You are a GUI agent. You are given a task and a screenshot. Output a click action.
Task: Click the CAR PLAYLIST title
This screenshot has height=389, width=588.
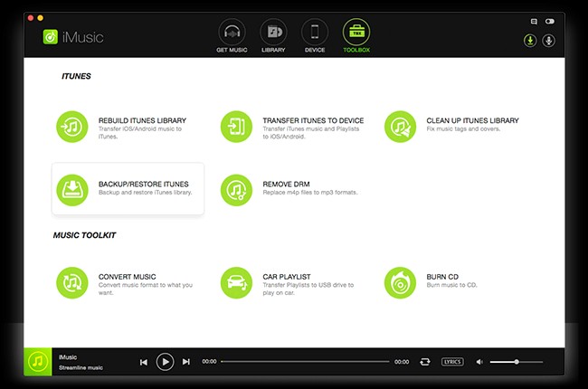pos(287,277)
